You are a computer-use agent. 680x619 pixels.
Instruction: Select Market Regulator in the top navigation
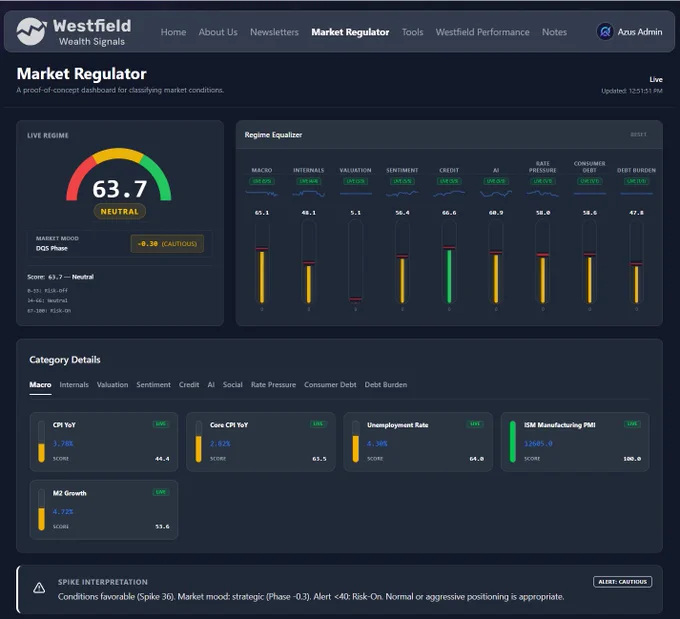[x=350, y=32]
